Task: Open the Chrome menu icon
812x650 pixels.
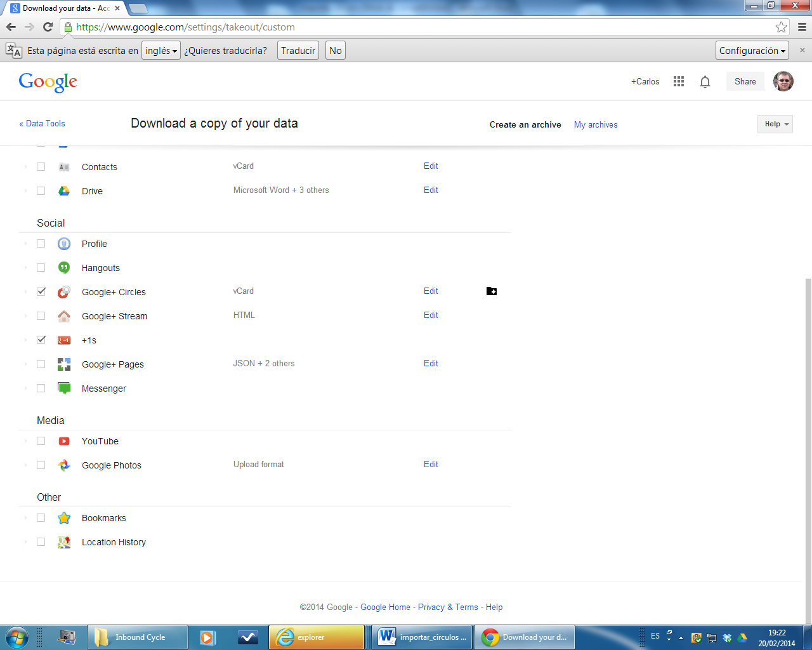Action: click(802, 27)
